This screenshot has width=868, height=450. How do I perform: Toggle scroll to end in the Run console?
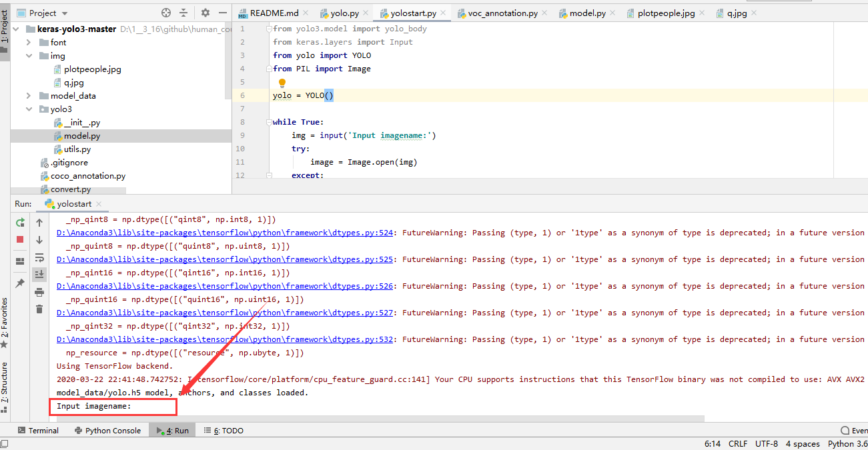[39, 274]
